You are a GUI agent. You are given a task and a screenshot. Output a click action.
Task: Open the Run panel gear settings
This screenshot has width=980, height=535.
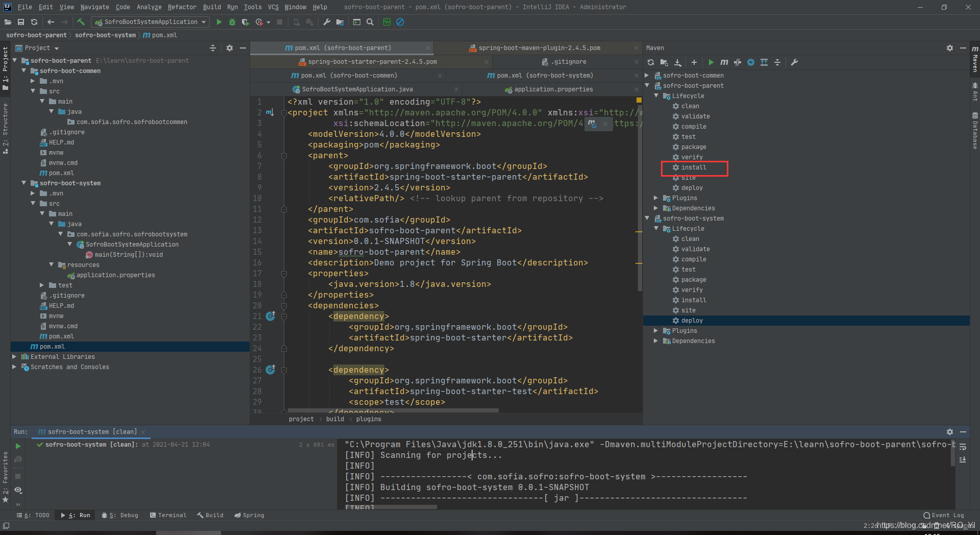(x=950, y=432)
